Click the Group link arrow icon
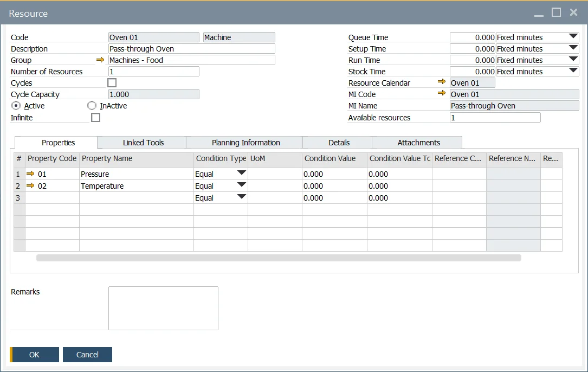Image resolution: width=588 pixels, height=372 pixels. (100, 60)
